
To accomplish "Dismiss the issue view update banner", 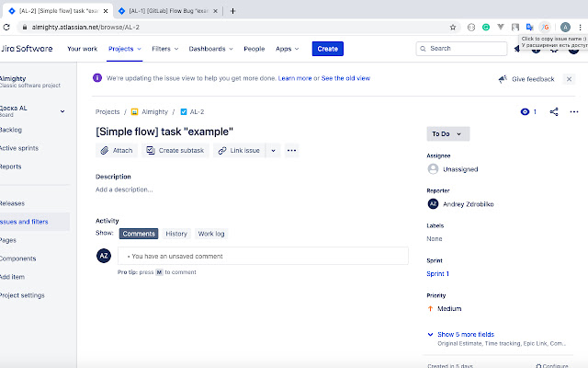I will (x=569, y=79).
